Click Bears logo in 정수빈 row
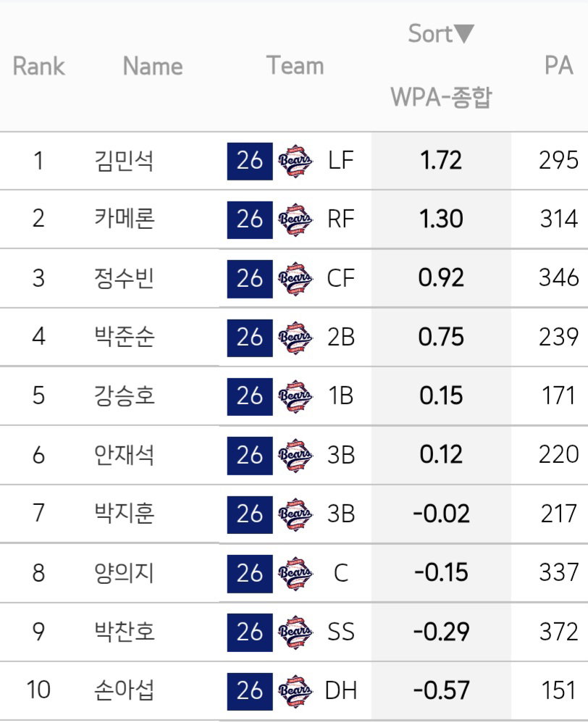Image resolution: width=588 pixels, height=723 pixels. click(295, 278)
